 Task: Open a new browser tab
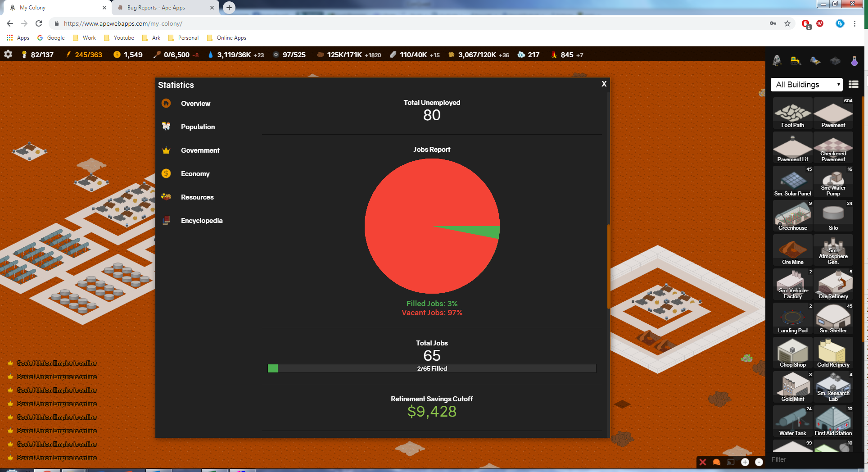(229, 7)
